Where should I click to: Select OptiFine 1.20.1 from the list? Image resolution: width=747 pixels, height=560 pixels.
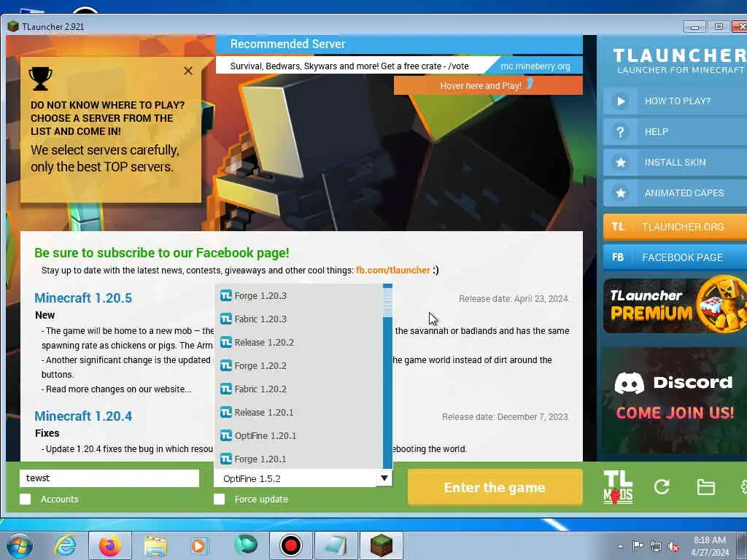[298, 436]
